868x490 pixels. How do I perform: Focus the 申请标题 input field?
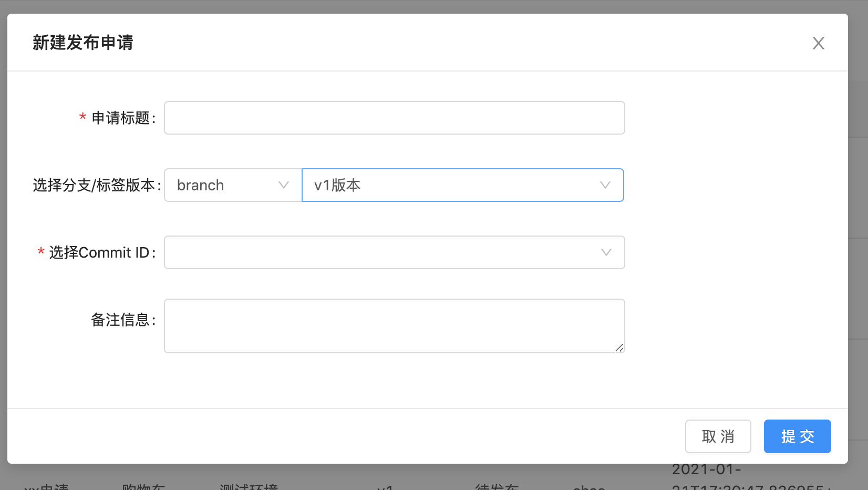click(395, 118)
